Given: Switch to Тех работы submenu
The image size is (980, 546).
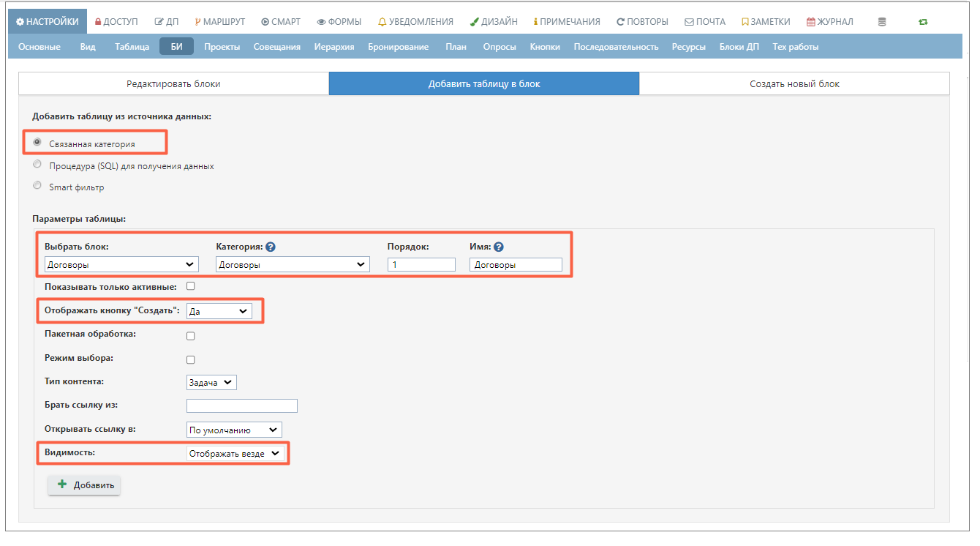Looking at the screenshot, I should click(796, 47).
